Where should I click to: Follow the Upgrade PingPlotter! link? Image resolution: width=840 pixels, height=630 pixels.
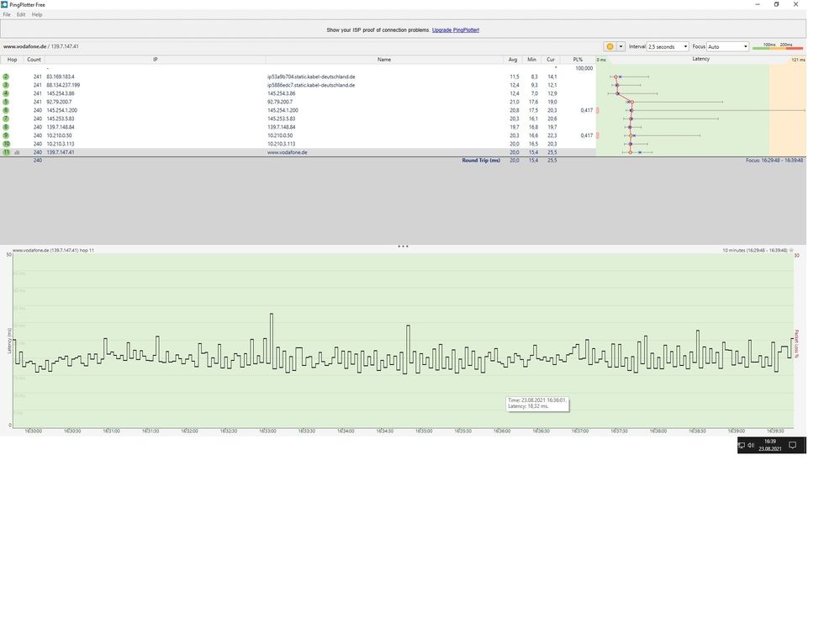click(x=456, y=30)
